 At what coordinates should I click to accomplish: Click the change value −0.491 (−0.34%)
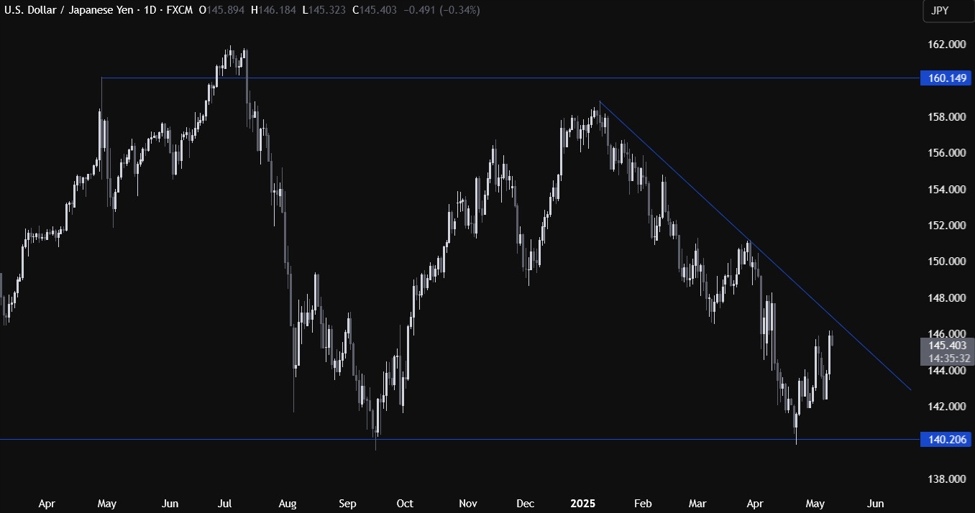click(x=441, y=10)
